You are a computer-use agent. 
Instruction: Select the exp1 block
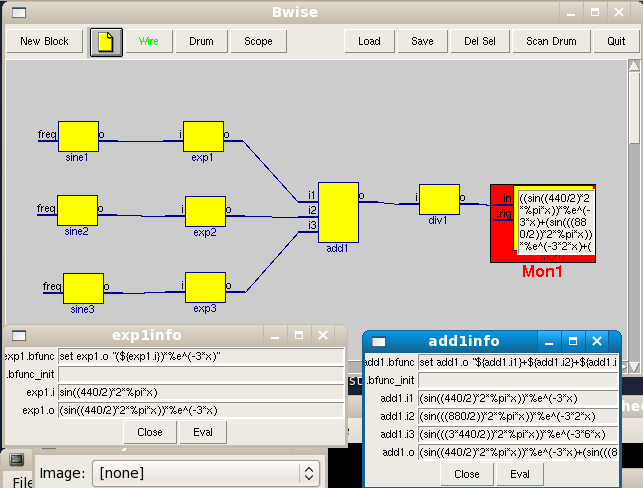point(203,136)
